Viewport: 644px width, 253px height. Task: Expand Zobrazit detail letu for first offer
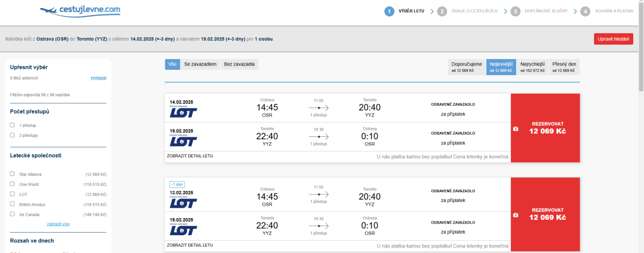[x=190, y=156]
